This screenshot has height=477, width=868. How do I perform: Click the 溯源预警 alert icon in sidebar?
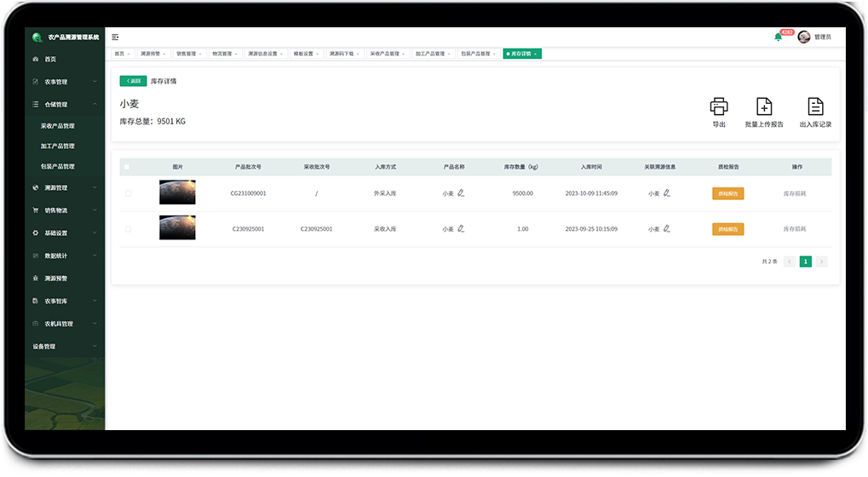pos(36,279)
